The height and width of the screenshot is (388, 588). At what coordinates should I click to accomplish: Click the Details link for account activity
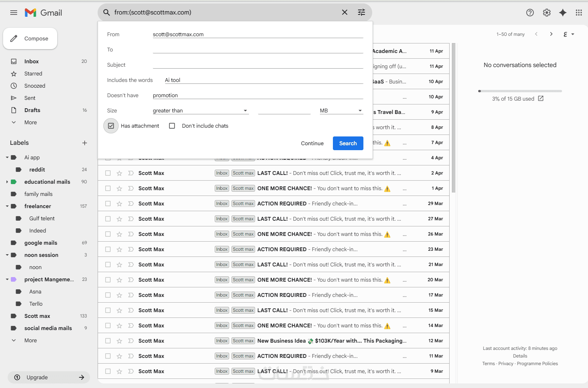[520, 356]
